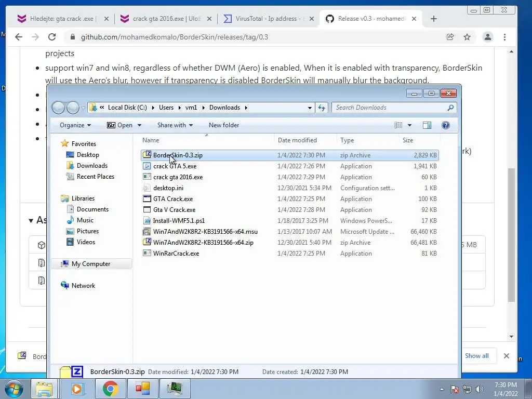This screenshot has width=532, height=399.
Task: Expand view options dropdown arrow
Action: pos(409,125)
